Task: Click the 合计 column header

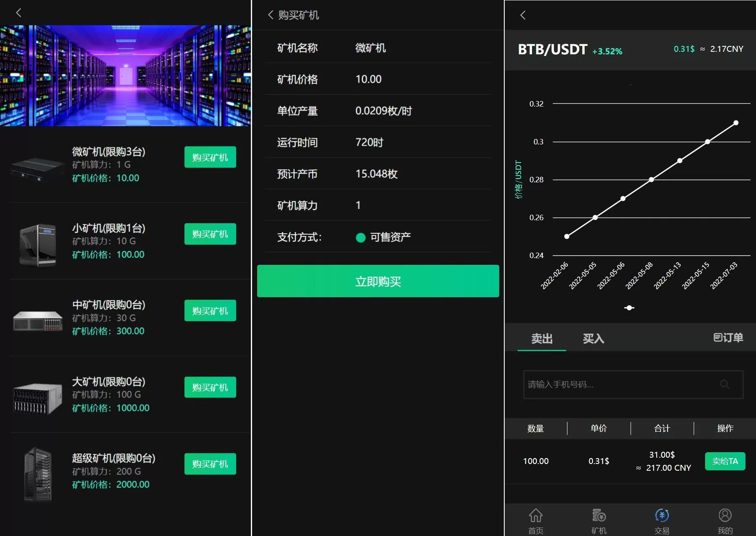Action: point(662,428)
